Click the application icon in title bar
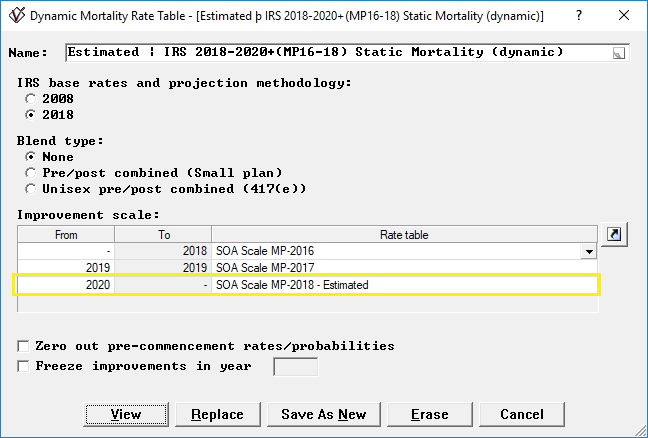 pyautogui.click(x=11, y=16)
